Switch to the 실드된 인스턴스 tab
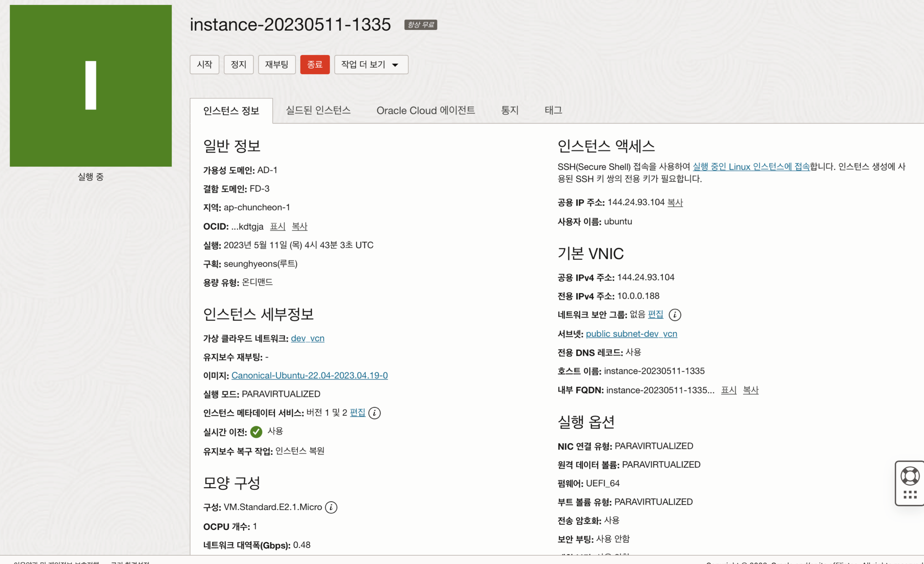Image resolution: width=924 pixels, height=564 pixels. 318,110
